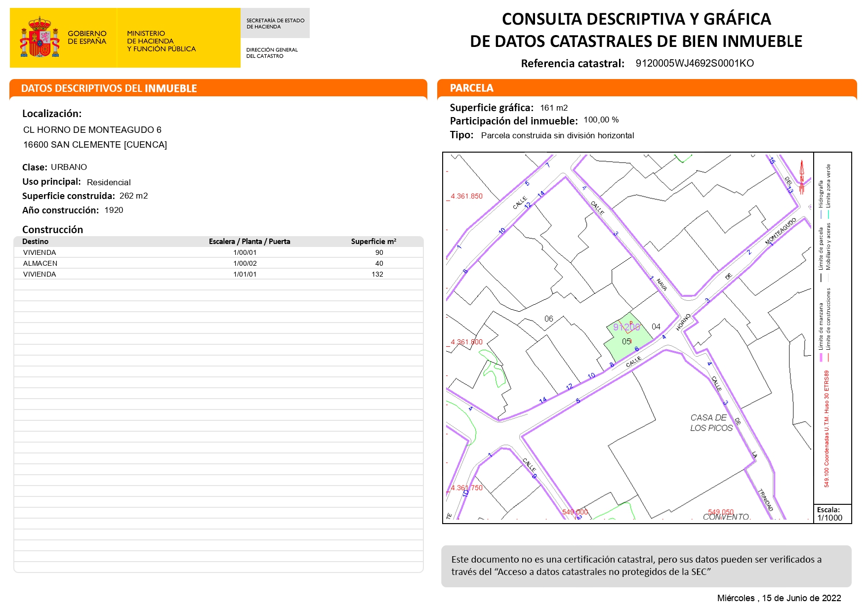Click the green highlighted parcel 05
Screen dimensions: 868x613
click(629, 338)
